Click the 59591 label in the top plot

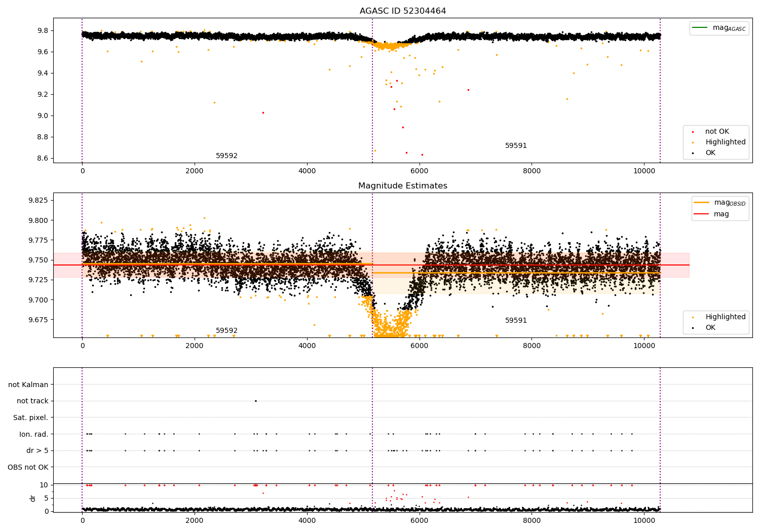point(516,146)
